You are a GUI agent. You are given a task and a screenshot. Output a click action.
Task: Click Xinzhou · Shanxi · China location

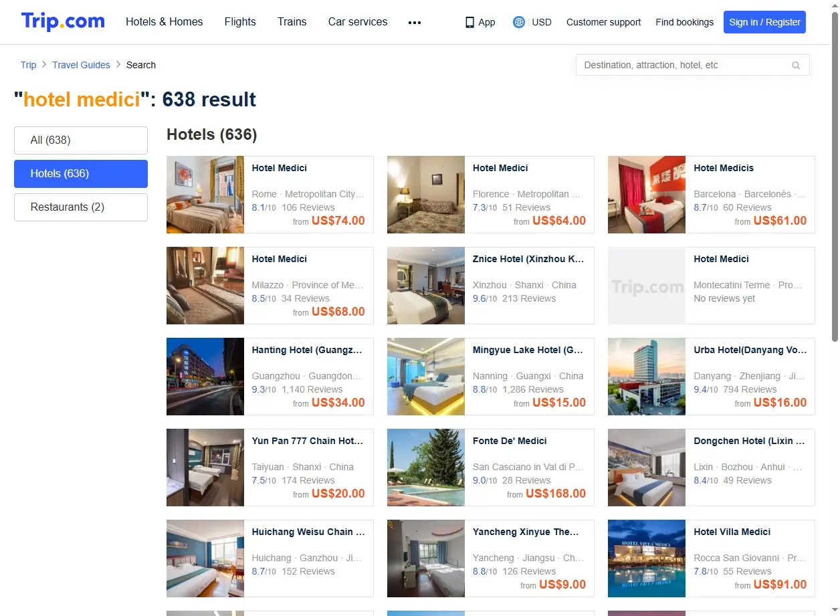[x=524, y=285]
